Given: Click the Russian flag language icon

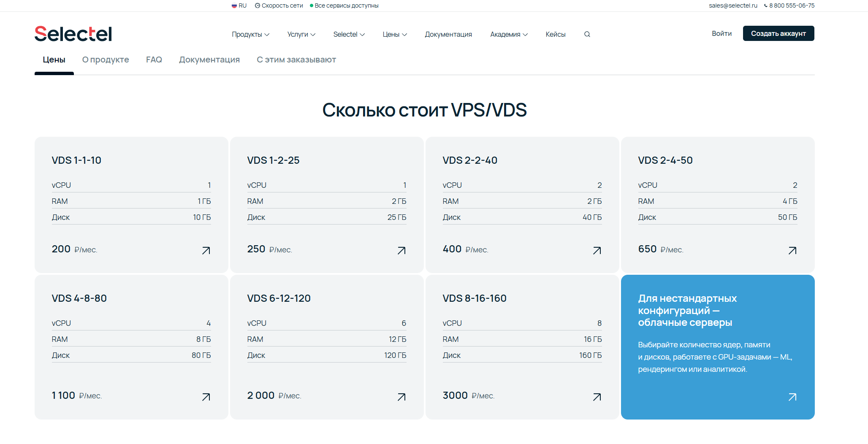Looking at the screenshot, I should pyautogui.click(x=234, y=6).
